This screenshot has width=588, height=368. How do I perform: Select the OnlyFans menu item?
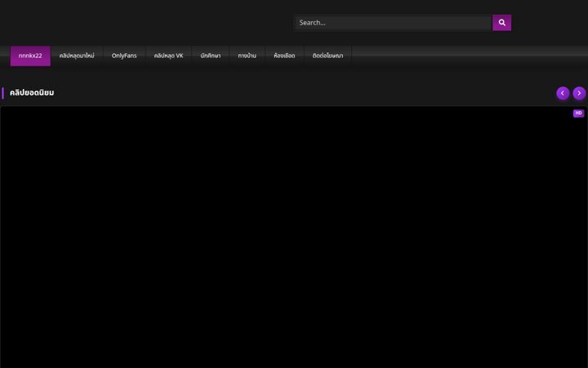pyautogui.click(x=124, y=56)
